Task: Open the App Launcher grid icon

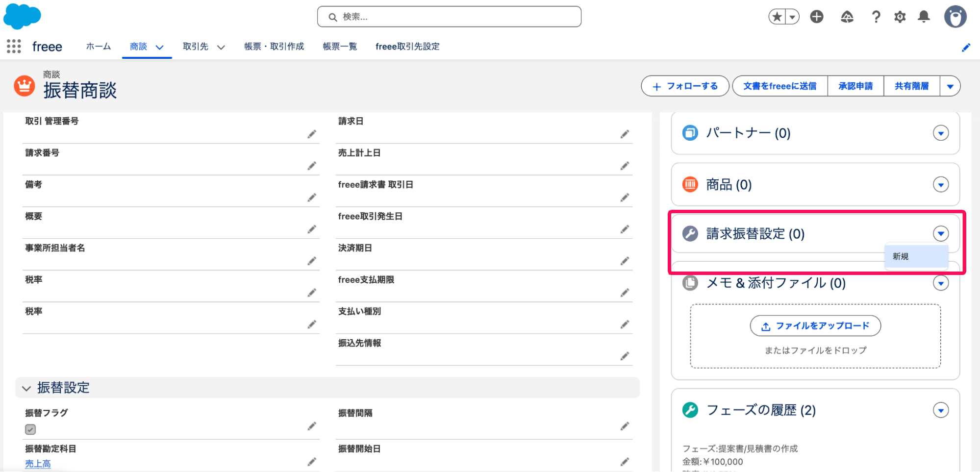Action: pos(14,47)
